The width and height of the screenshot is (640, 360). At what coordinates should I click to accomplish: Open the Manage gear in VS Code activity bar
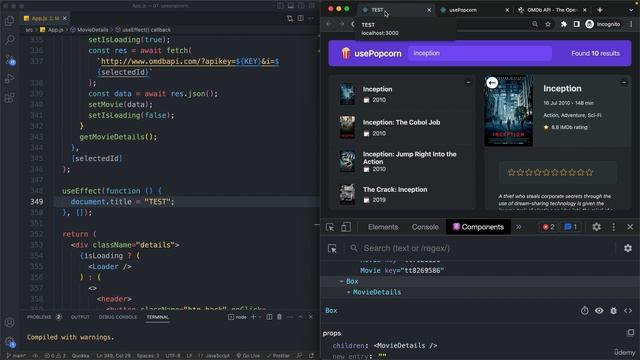[x=10, y=342]
